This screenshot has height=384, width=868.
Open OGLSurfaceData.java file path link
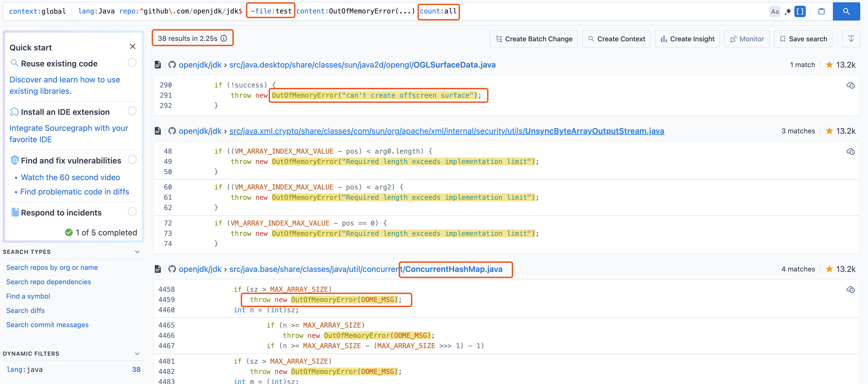tap(362, 65)
